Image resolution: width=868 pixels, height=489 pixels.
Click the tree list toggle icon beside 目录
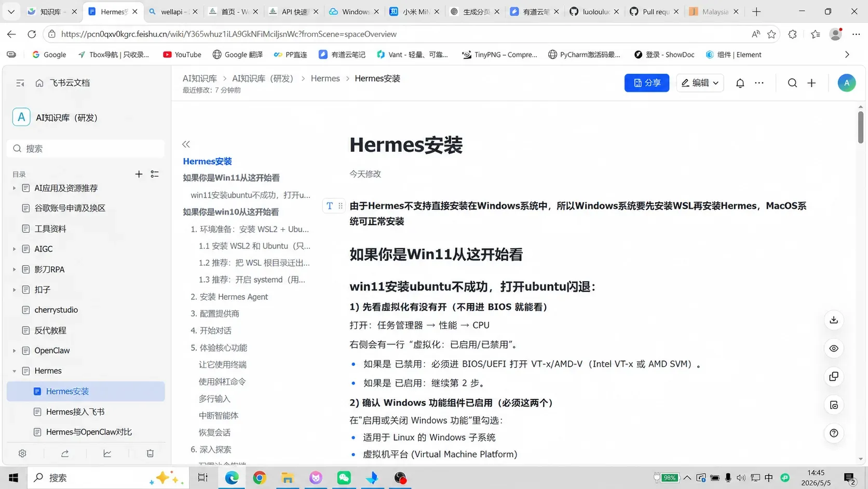(x=155, y=174)
